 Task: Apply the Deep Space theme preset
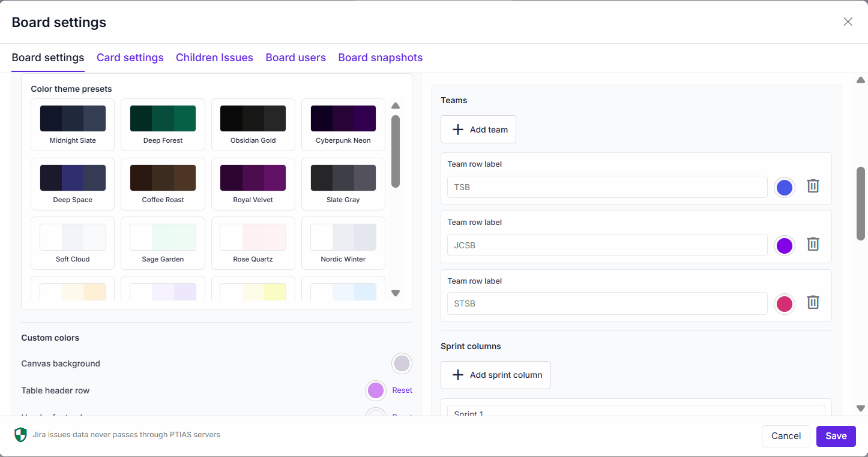73,184
